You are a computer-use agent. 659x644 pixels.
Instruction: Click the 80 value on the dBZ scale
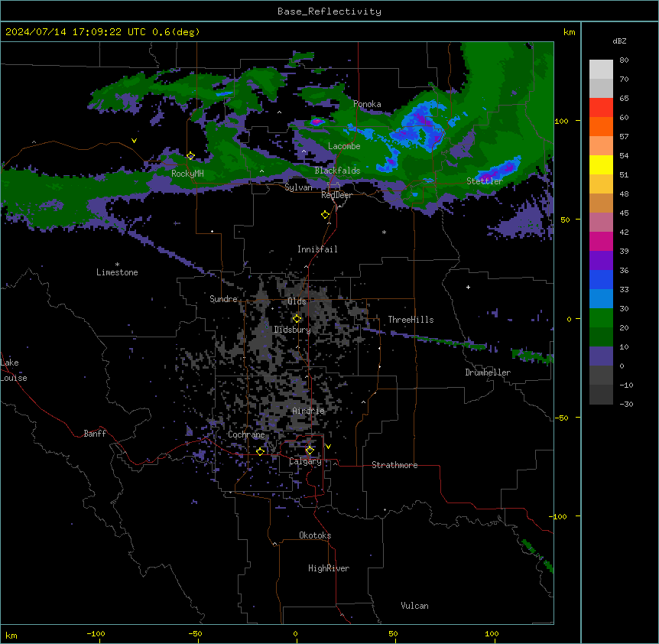(x=624, y=60)
